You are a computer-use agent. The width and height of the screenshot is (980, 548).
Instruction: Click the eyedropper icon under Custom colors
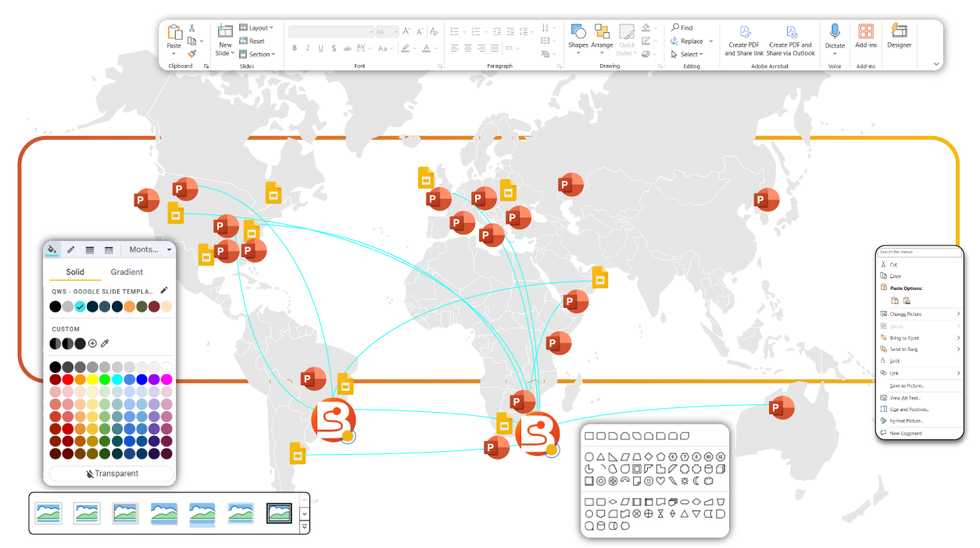point(105,343)
